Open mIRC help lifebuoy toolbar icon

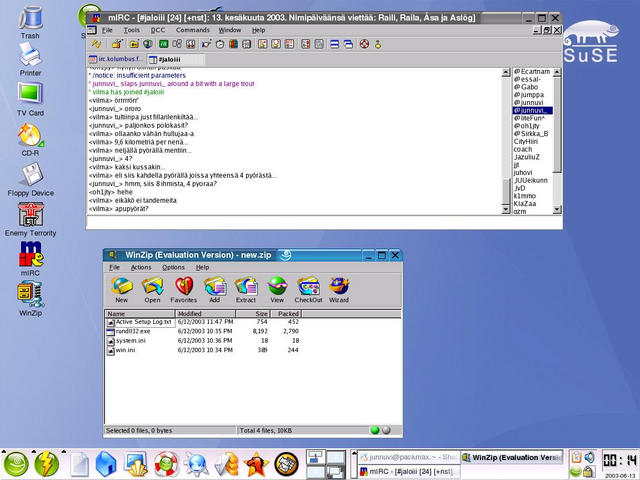click(x=364, y=44)
